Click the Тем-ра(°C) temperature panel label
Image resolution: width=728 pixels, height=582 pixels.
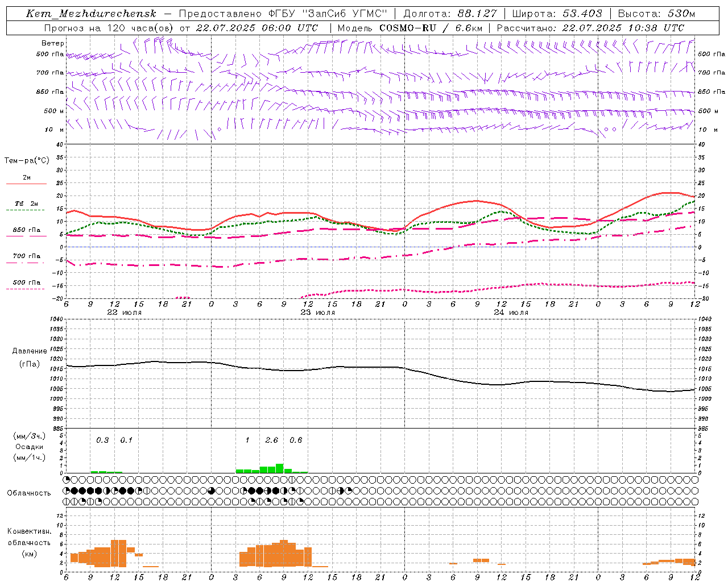tap(27, 161)
